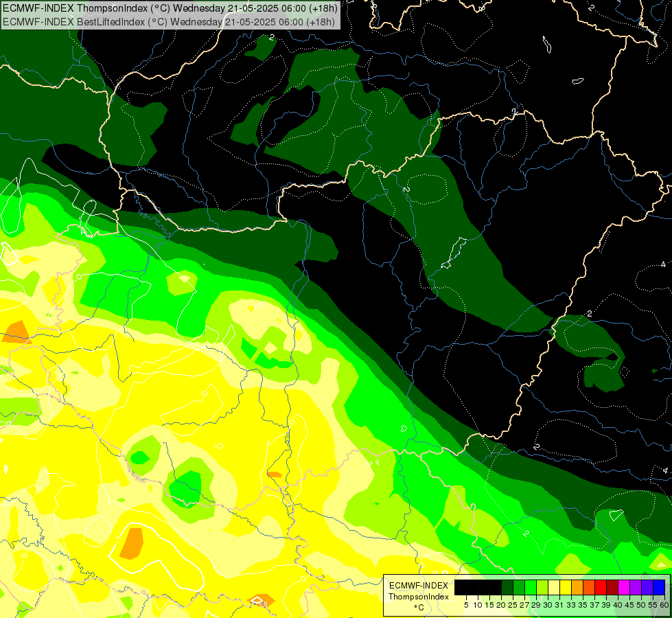The width and height of the screenshot is (672, 618).
Task: Click the dark green legend swatch (20–25)
Action: 507,587
